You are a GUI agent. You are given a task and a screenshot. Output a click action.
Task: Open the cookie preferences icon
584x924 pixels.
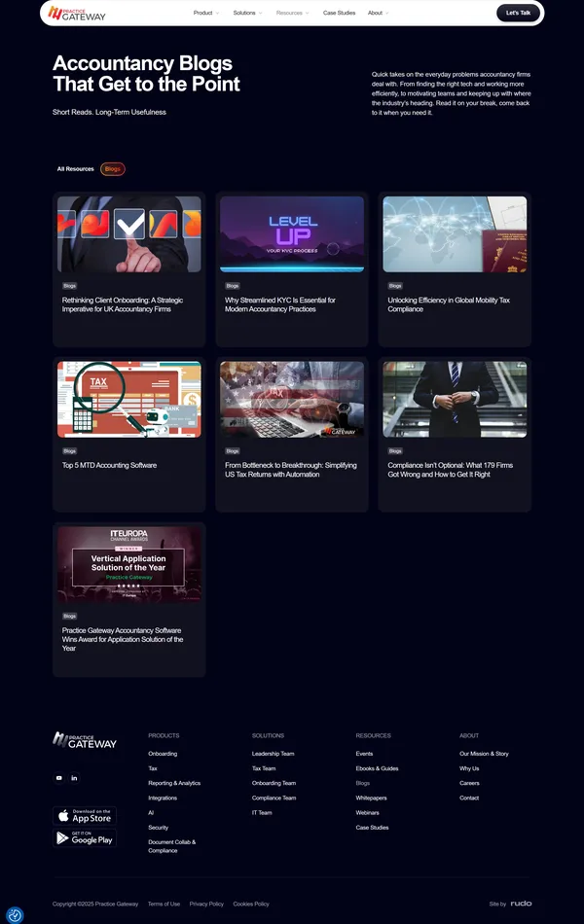click(15, 914)
